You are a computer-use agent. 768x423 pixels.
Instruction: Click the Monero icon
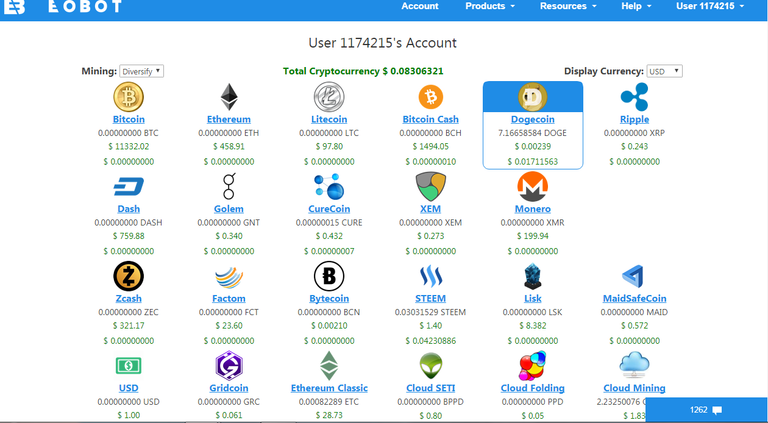[533, 187]
